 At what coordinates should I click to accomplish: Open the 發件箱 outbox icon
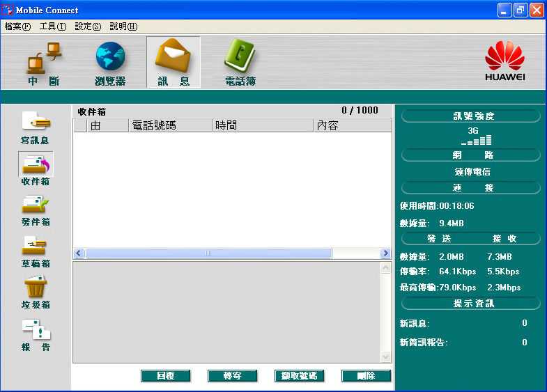[36, 204]
